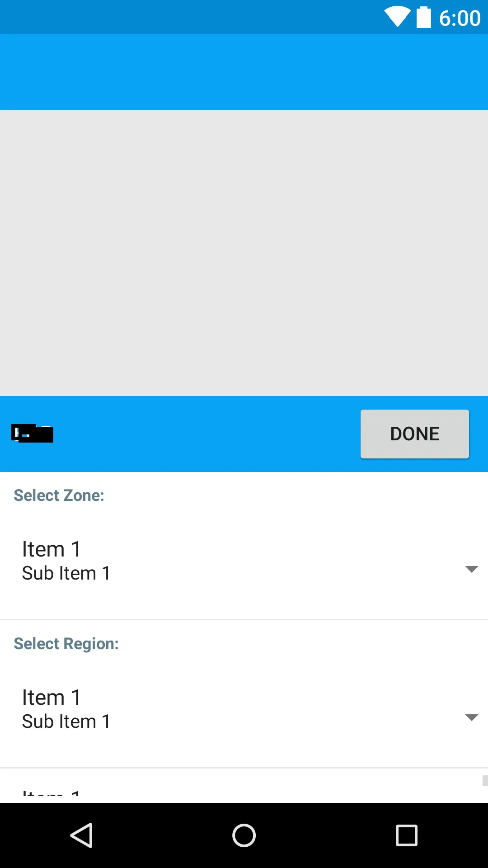Select Item 1 under Select Zone
Image resolution: width=488 pixels, height=868 pixels.
click(52, 549)
